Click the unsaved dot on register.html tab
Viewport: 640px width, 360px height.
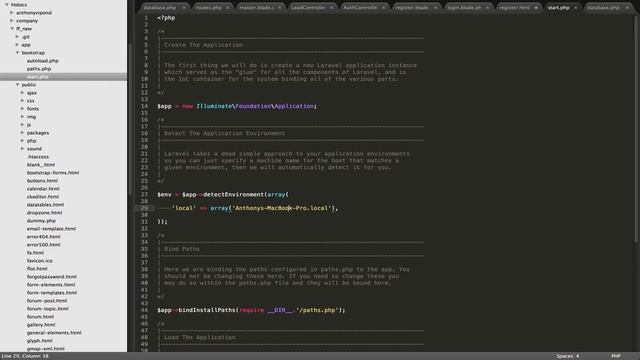pos(536,7)
